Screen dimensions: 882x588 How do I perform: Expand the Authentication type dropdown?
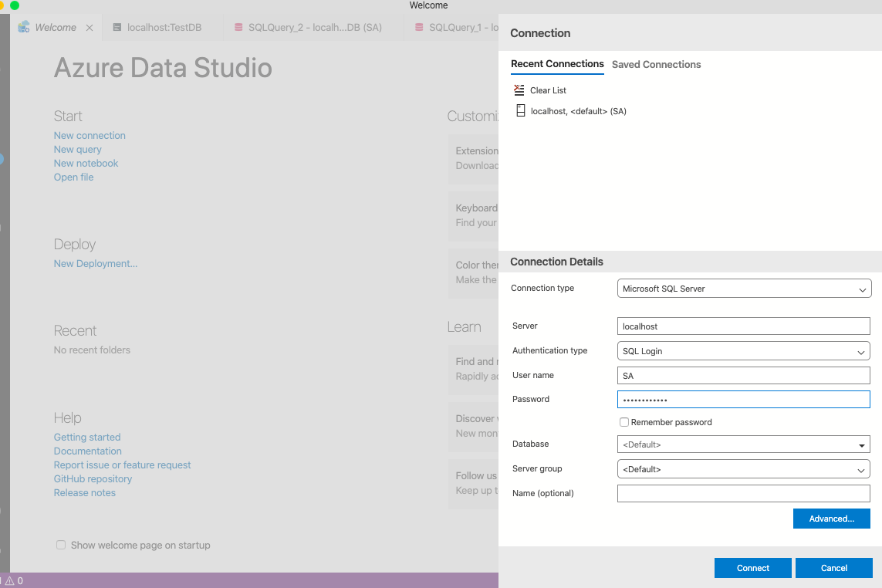tap(744, 351)
